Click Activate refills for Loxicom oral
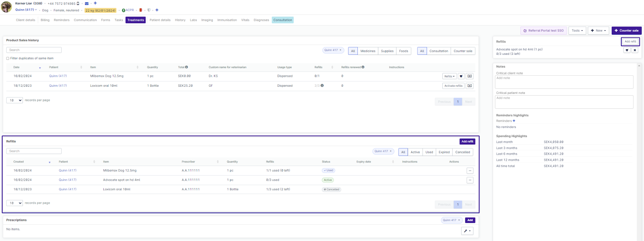This screenshot has width=644, height=241. point(453,86)
